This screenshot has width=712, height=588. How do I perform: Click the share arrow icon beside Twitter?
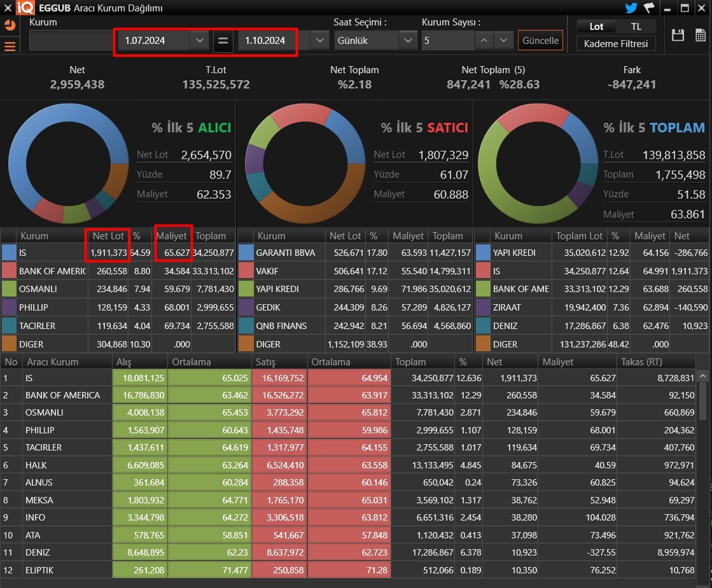(x=649, y=8)
